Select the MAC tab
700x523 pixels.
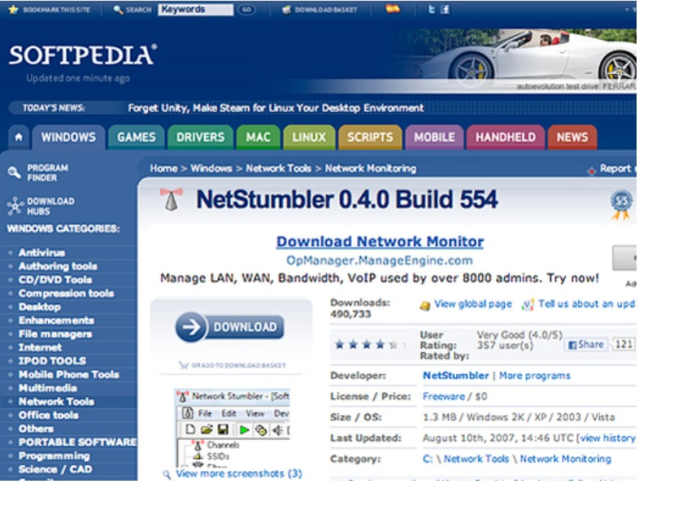(x=258, y=137)
